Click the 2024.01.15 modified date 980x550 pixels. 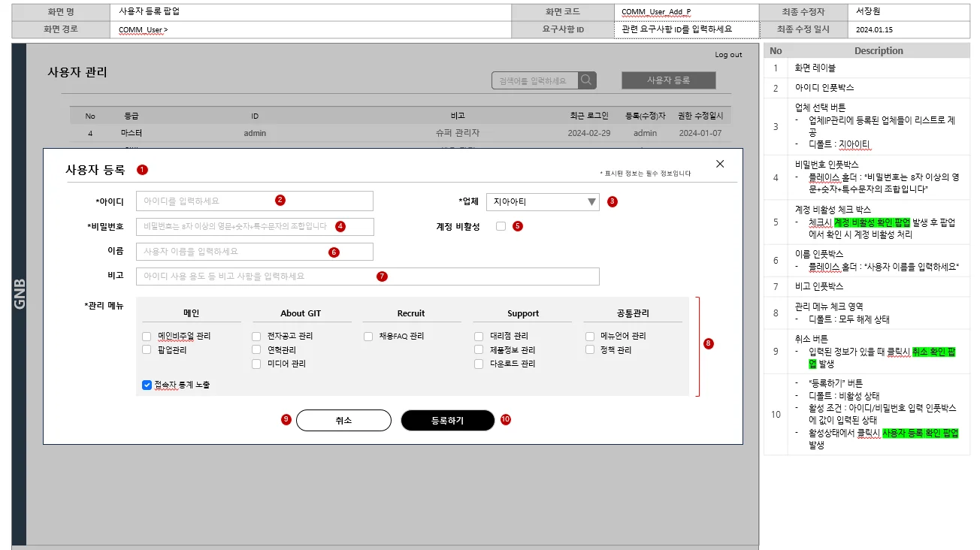[874, 30]
